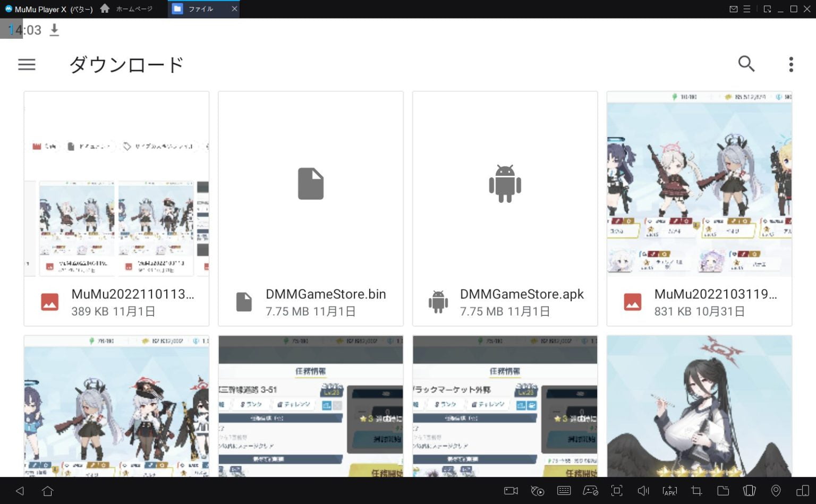Toggle fullscreen mode icon
Viewport: 816px width, 504px height.
tap(617, 491)
